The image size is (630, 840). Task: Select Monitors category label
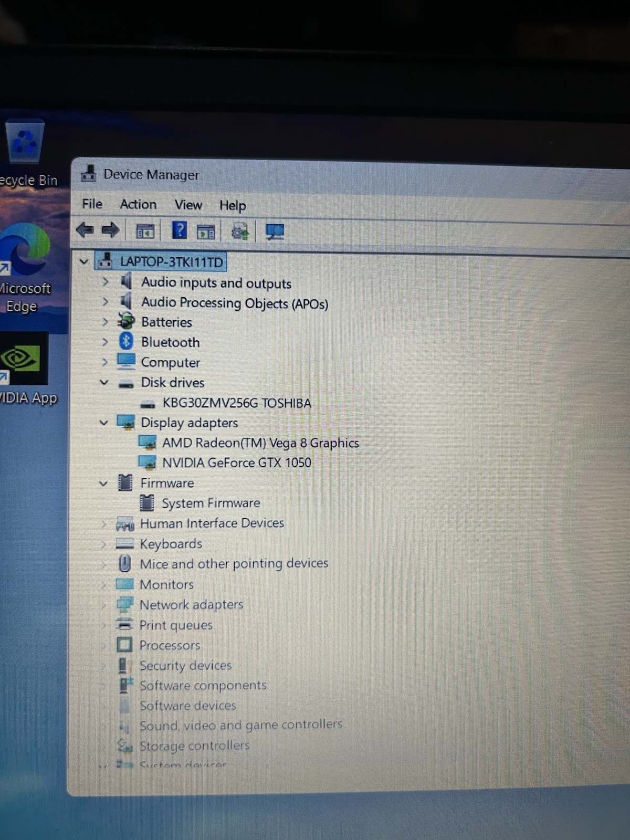point(166,584)
